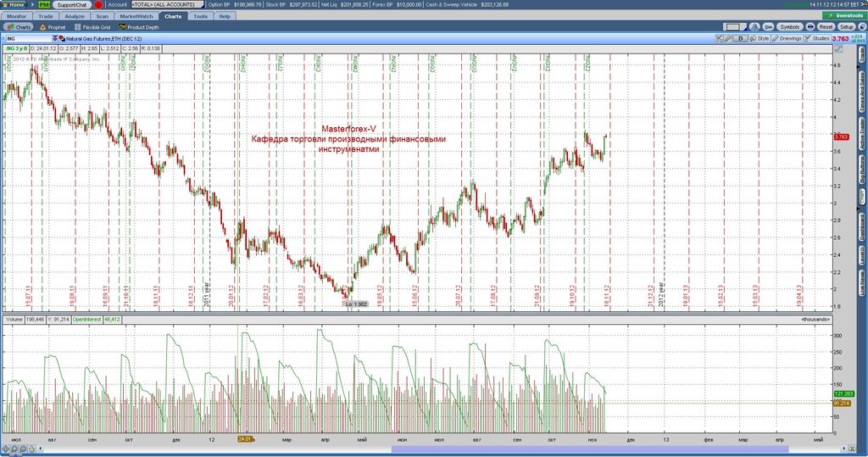Click the print chart icon

[810, 26]
